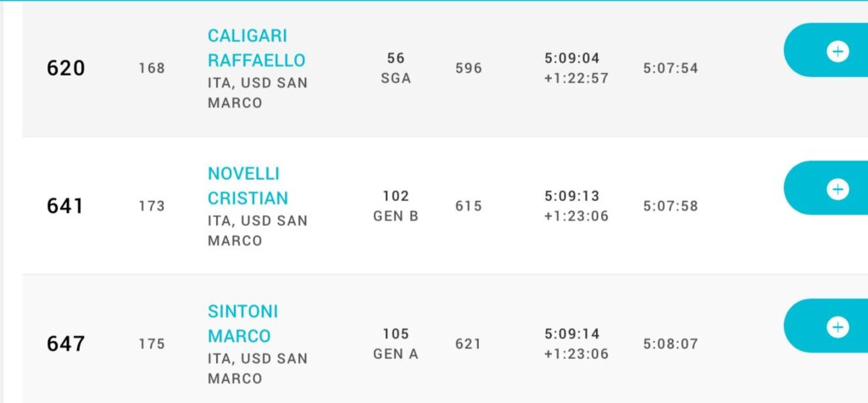Open NOVELLI CRISTIAN athlete profile
Viewport: 868px width, 403px height.
(248, 186)
